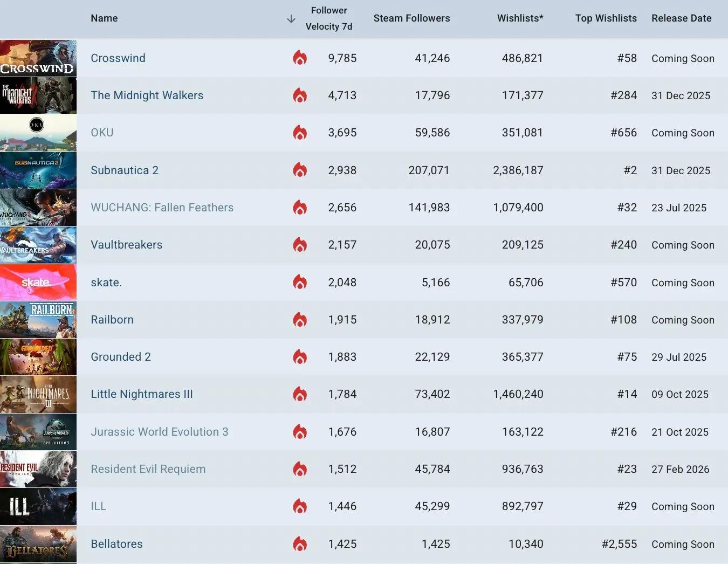Sort by the Steam Followers column header
728x564 pixels.
(x=411, y=18)
